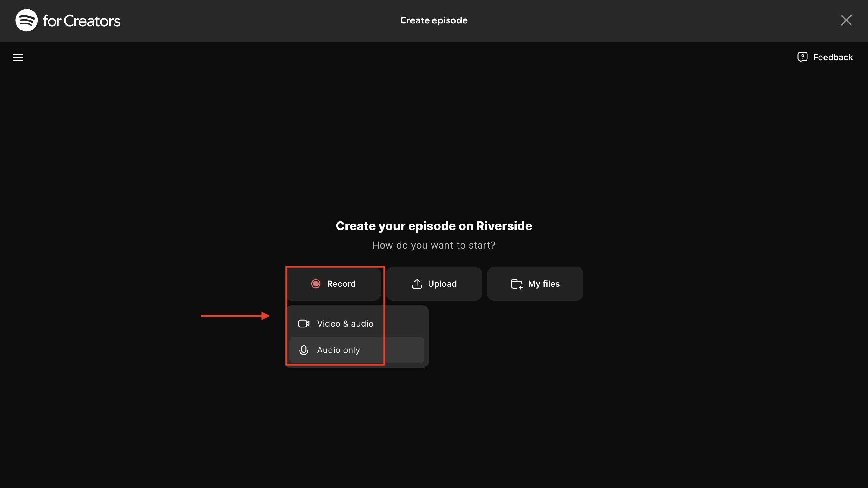This screenshot has height=488, width=868.
Task: Click the 'Create your episode on Riverside' heading
Action: click(x=434, y=226)
